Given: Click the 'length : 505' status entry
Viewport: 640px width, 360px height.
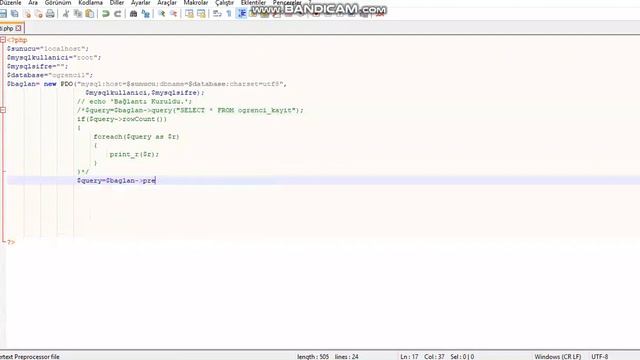Looking at the screenshot, I should point(313,357).
